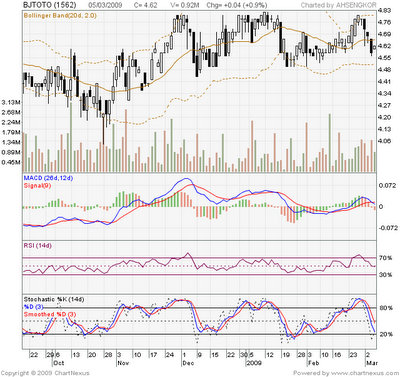Click the closing price C= 4.62
This screenshot has width=400, height=377.
[145, 5]
